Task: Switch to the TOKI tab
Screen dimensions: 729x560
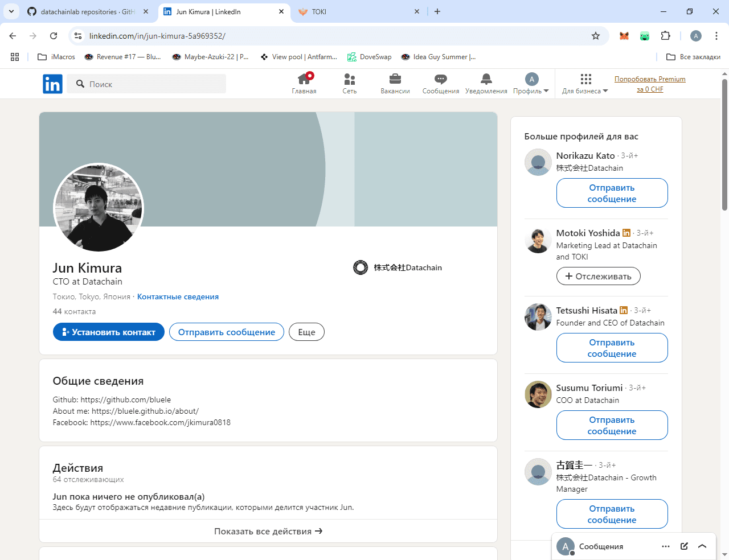Action: [x=359, y=11]
